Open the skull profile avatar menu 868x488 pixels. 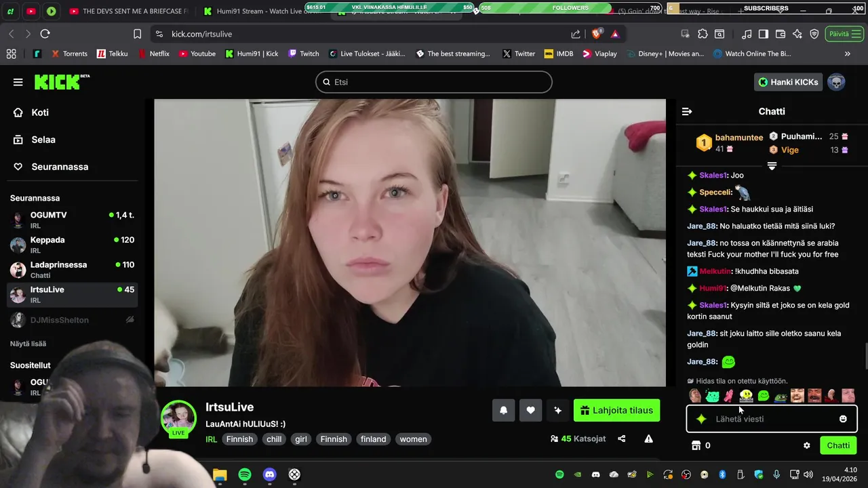(x=836, y=82)
